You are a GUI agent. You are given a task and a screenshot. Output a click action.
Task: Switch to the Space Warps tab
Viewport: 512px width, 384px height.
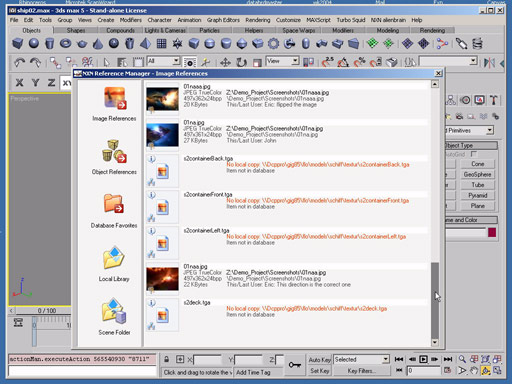[299, 30]
